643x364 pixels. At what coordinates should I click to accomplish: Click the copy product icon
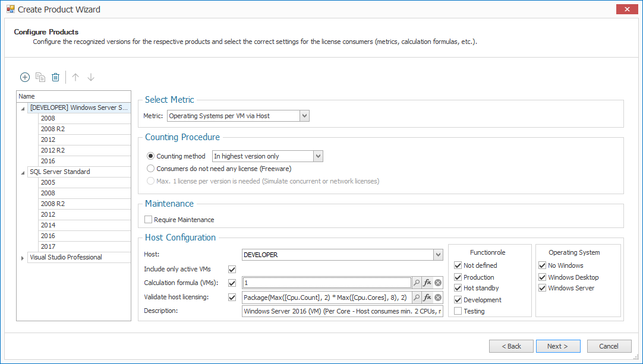[40, 77]
